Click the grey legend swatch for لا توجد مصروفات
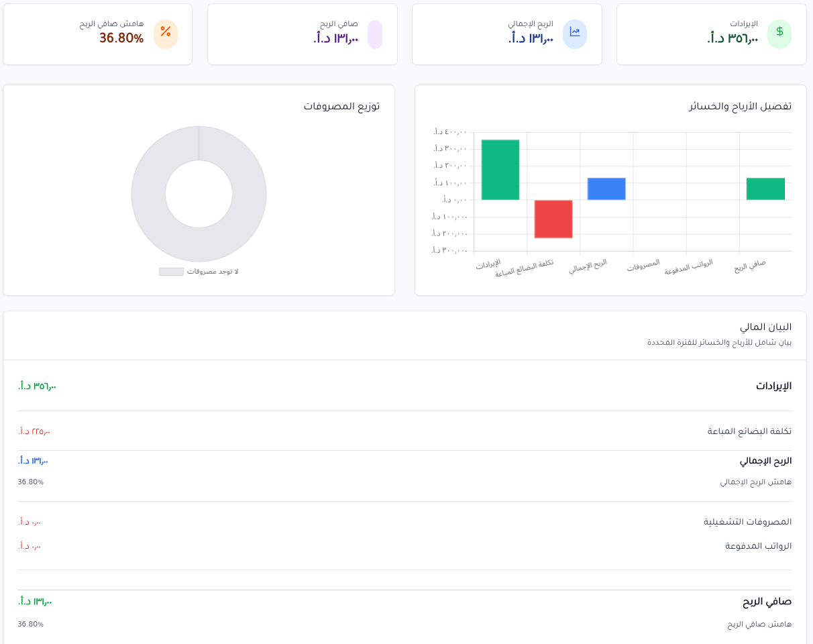Image resolution: width=813 pixels, height=644 pixels. pyautogui.click(x=171, y=272)
